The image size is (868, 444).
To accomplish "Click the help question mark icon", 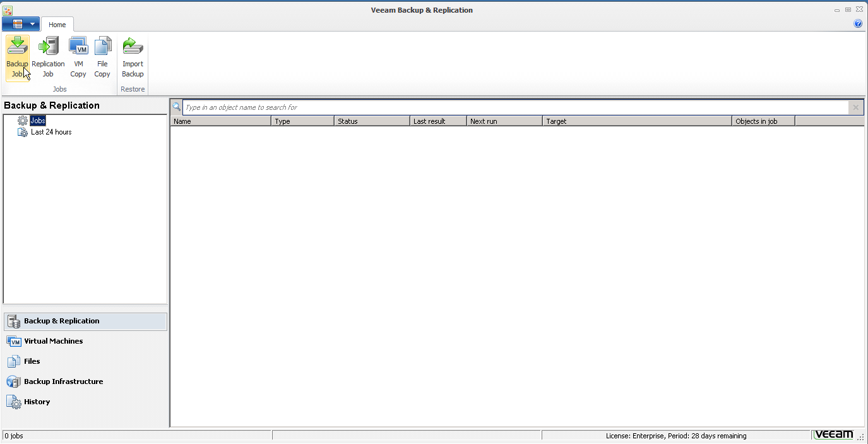I will click(858, 23).
